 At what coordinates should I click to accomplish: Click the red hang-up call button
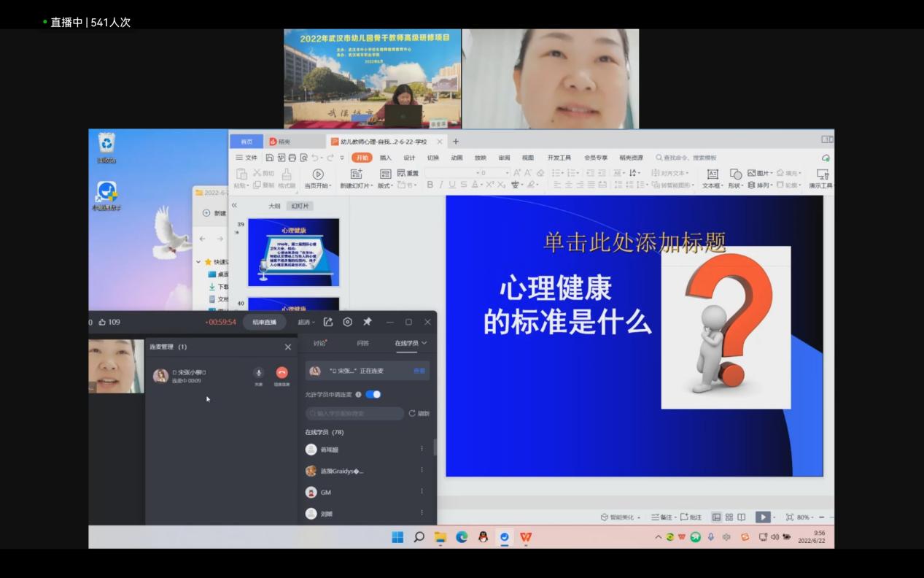point(282,373)
